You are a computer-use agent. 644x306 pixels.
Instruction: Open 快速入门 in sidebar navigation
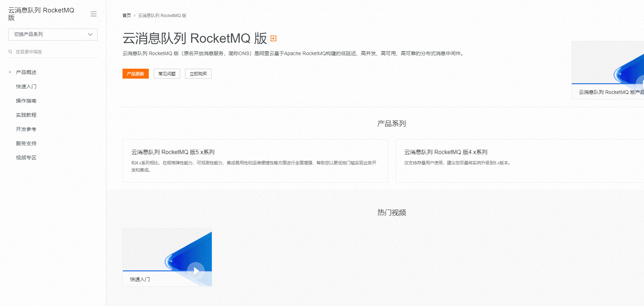tap(26, 86)
